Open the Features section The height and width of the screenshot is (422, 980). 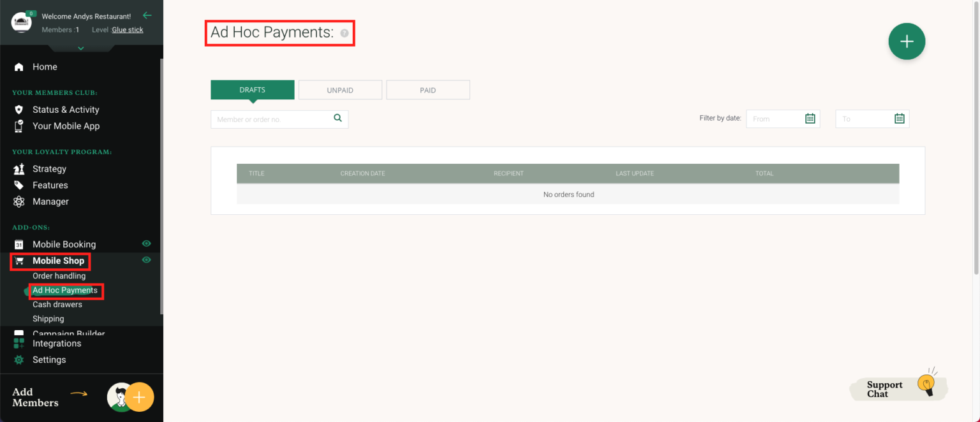tap(20, 185)
